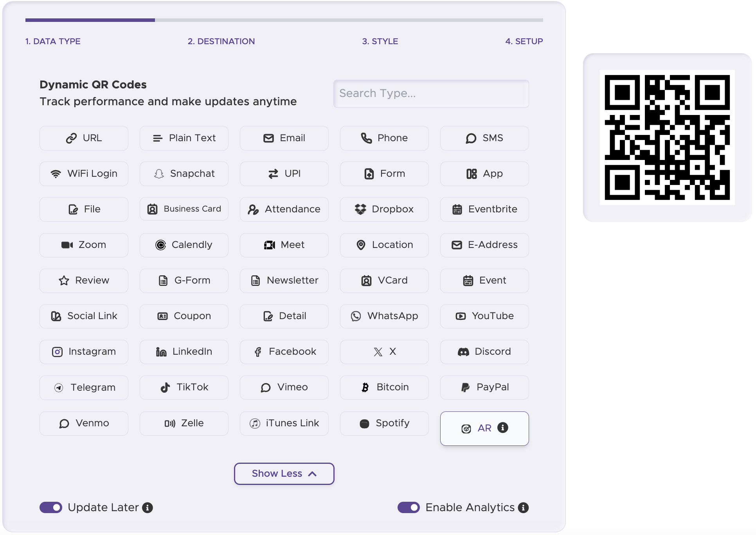Select the Instagram camera icon
Viewport: 756px width, 535px height.
57,352
